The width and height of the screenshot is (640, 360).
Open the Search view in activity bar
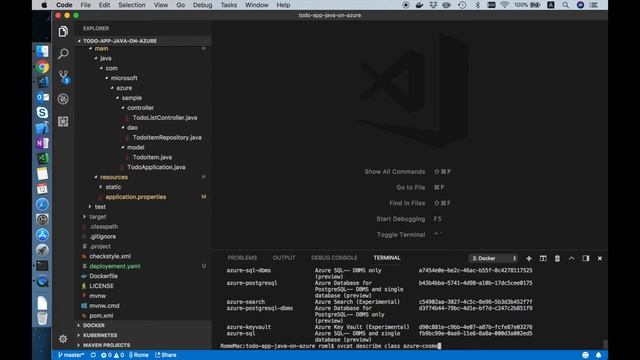click(x=63, y=53)
